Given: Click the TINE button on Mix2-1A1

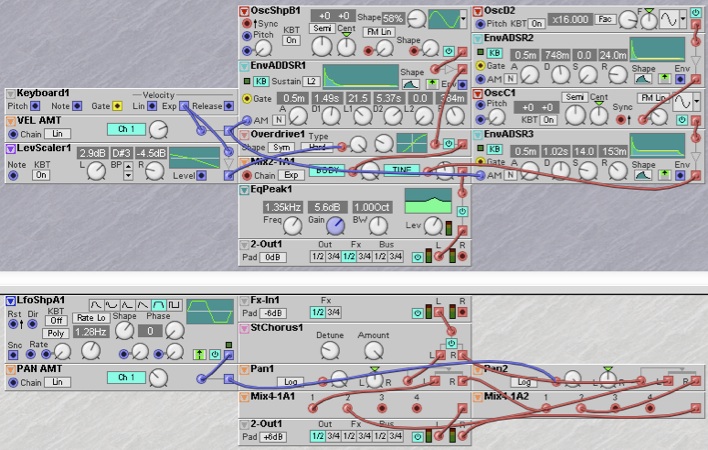Looking at the screenshot, I should pyautogui.click(x=400, y=169).
